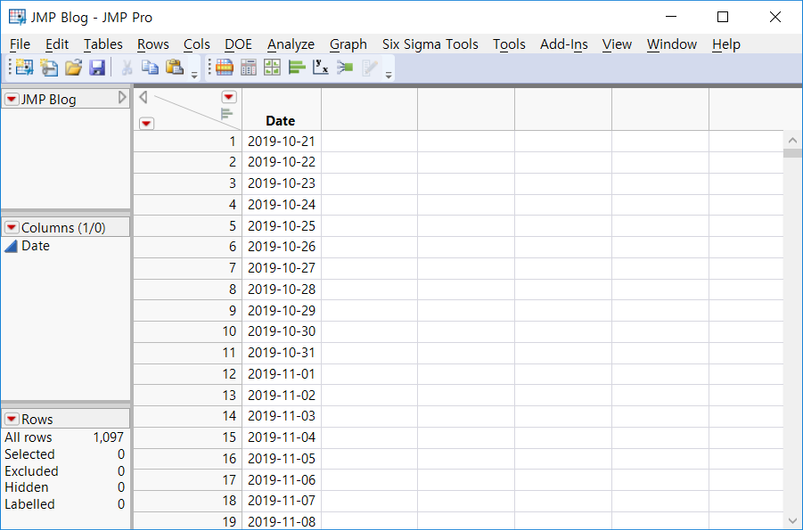Screen dimensions: 803x530
Task: Click cell 2019-11-01
Action: [282, 374]
